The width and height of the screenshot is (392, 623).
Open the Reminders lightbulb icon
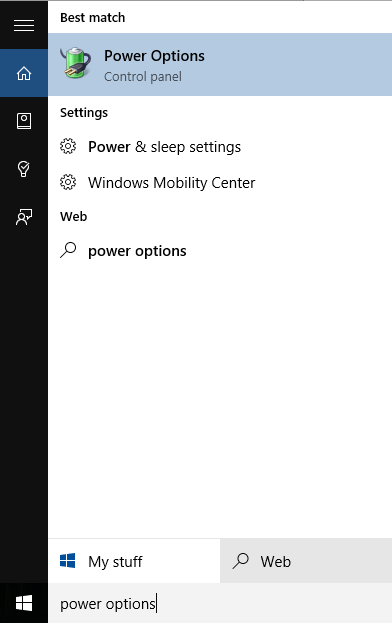(x=24, y=169)
